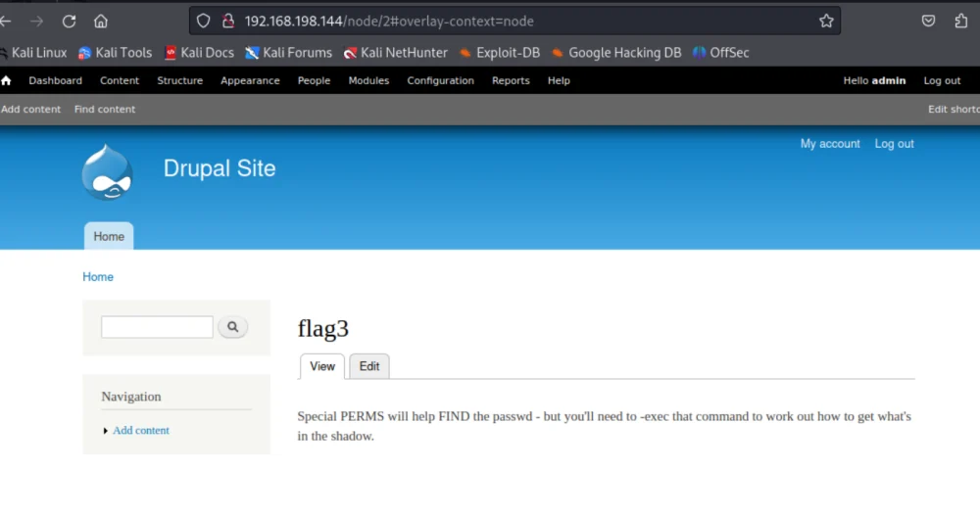Open Kali Forums bookmark
Image resolution: width=980 pixels, height=517 pixels.
[289, 53]
